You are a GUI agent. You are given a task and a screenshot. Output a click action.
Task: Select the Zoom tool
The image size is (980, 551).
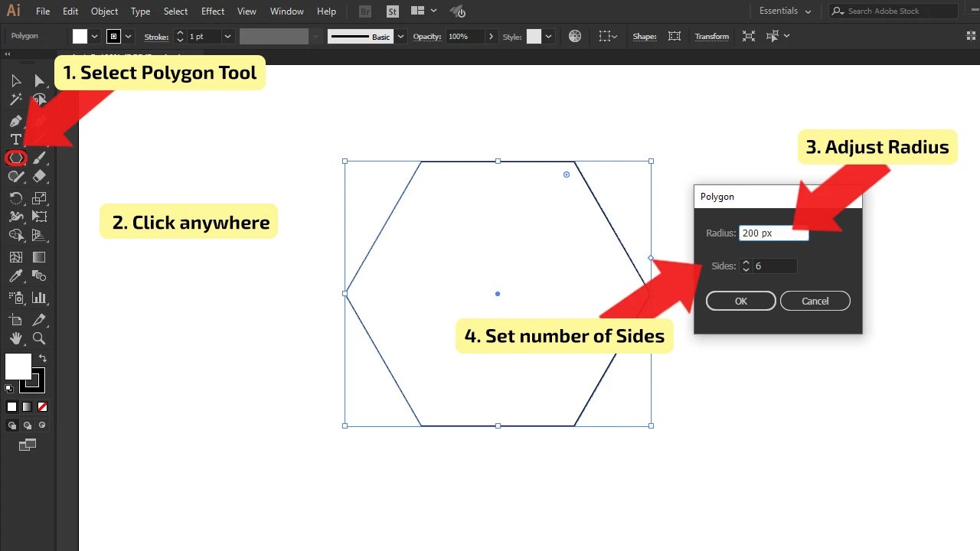(39, 337)
